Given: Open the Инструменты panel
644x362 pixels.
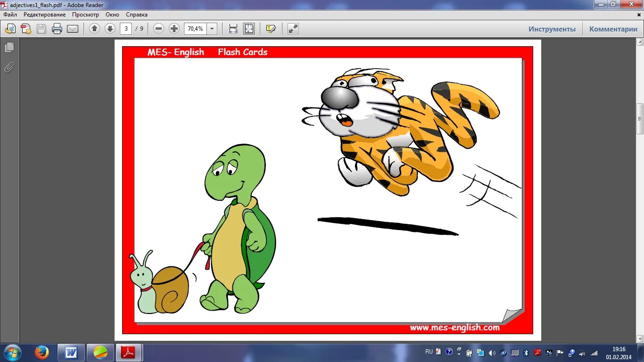Looking at the screenshot, I should [x=552, y=29].
